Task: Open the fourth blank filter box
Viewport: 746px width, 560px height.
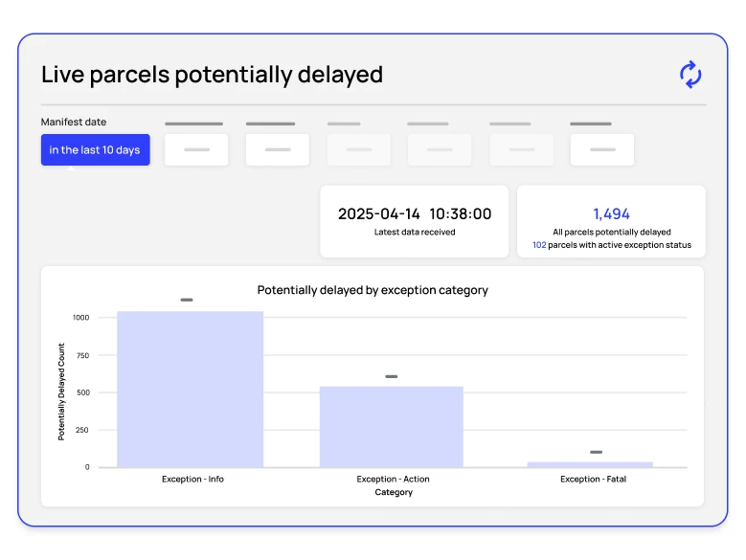Action: [440, 149]
